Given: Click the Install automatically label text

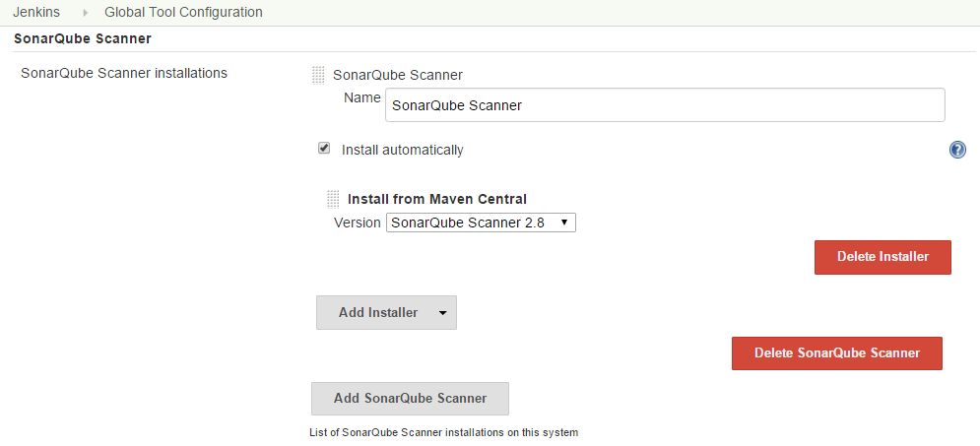Looking at the screenshot, I should 403,151.
